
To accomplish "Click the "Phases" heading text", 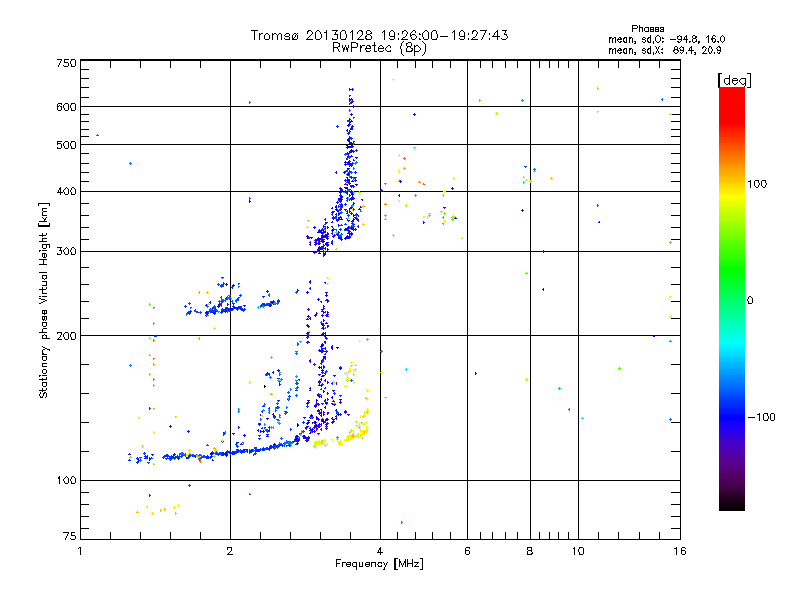I will (647, 29).
